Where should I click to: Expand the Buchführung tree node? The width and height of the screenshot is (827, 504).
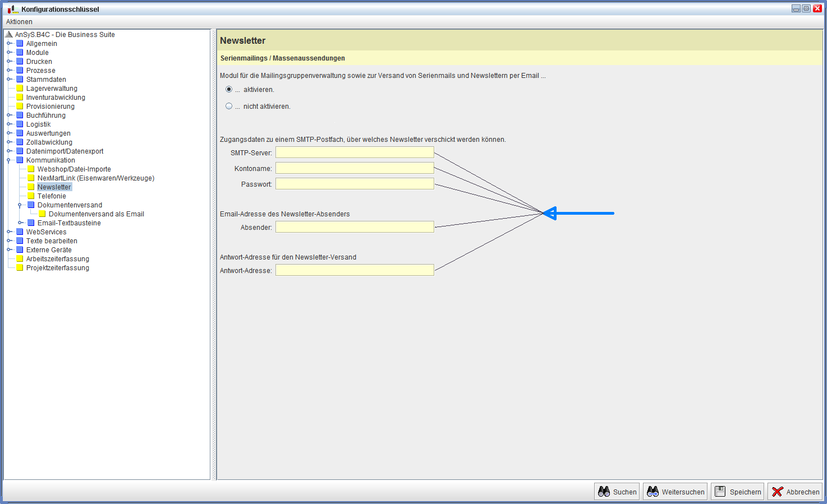pos(9,115)
